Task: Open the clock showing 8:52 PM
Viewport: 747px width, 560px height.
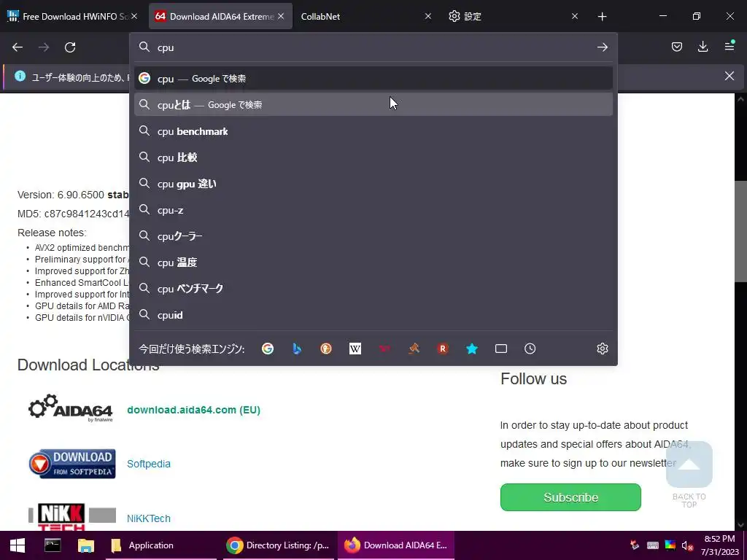Action: pos(719,545)
